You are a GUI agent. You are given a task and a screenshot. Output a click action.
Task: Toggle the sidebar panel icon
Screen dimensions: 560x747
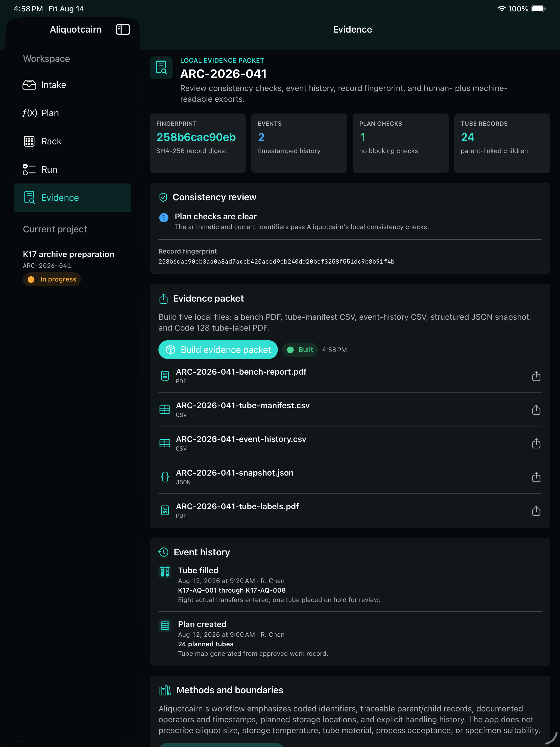pos(123,29)
